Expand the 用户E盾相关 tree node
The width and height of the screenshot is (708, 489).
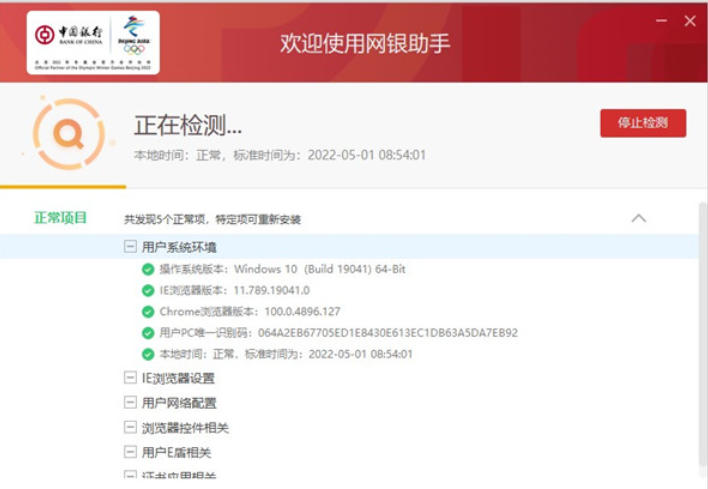[x=130, y=453]
